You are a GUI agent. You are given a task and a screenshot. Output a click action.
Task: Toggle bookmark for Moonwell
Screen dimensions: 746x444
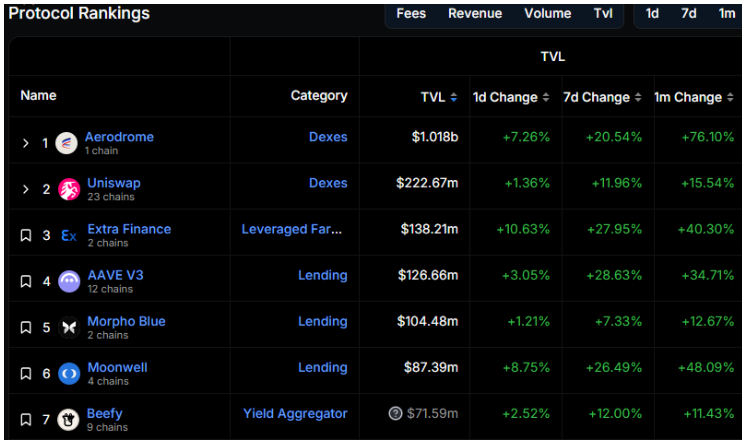(x=26, y=374)
